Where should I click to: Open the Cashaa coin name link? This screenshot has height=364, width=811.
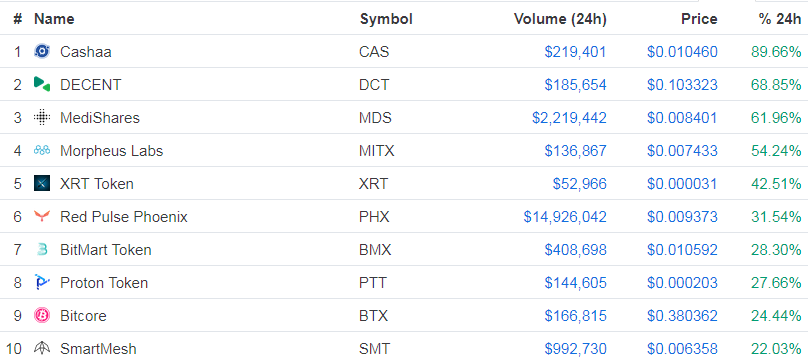pos(85,52)
